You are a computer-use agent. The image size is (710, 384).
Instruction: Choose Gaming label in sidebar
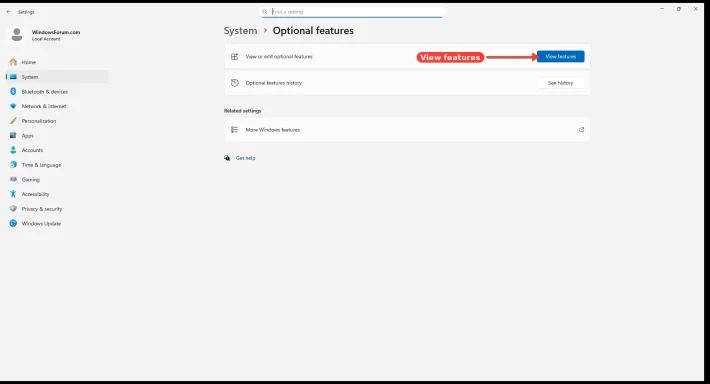pyautogui.click(x=31, y=179)
